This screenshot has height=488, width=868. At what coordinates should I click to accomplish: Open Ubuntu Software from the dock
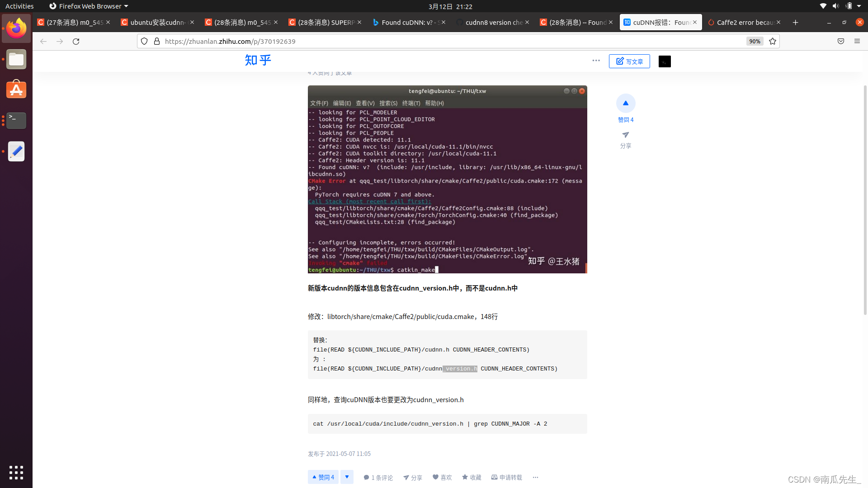point(16,89)
